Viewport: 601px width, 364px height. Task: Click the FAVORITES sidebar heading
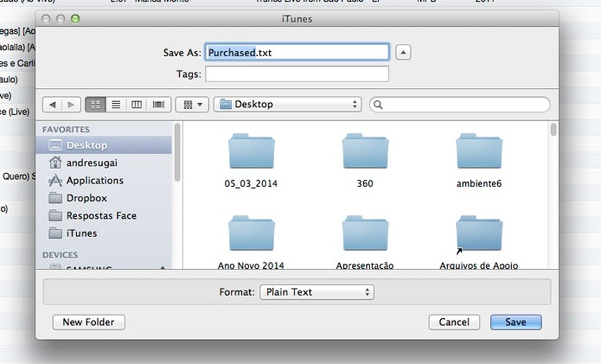coord(66,129)
